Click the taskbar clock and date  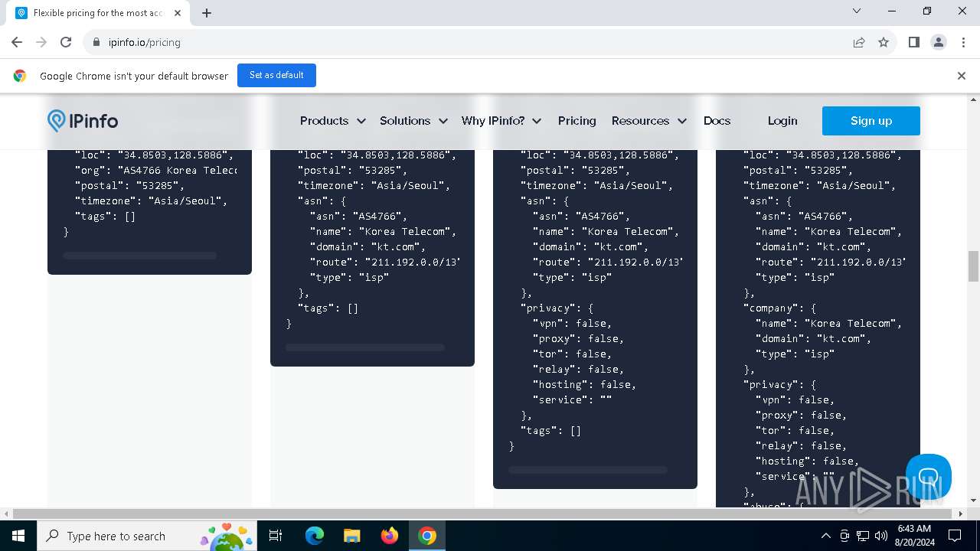[x=915, y=536]
